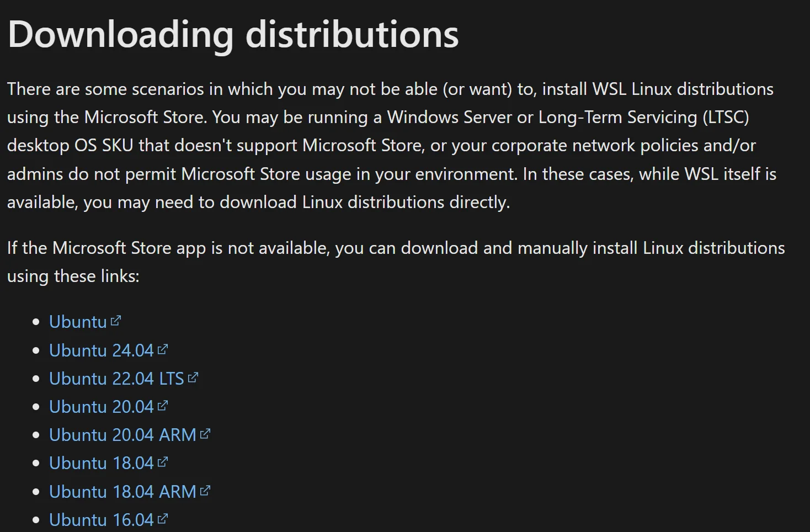The width and height of the screenshot is (810, 532).
Task: Click external-link icon next to Ubuntu 24.04
Action: click(x=163, y=349)
